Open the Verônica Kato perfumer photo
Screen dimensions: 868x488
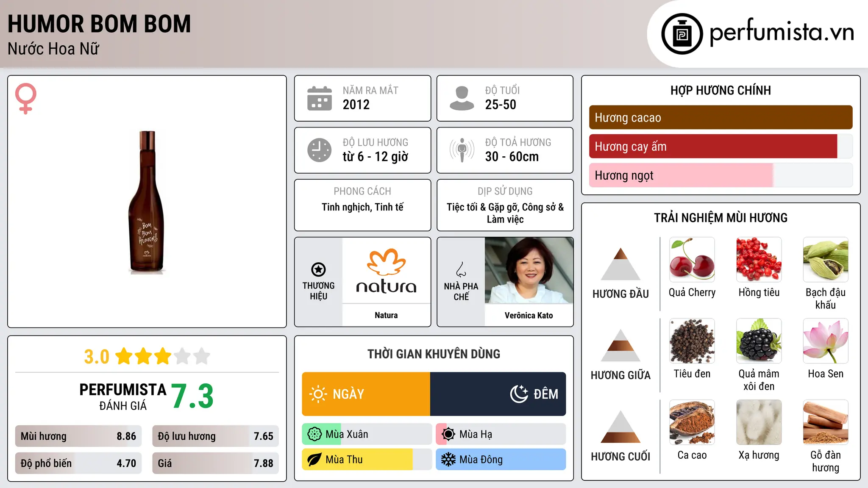point(529,270)
